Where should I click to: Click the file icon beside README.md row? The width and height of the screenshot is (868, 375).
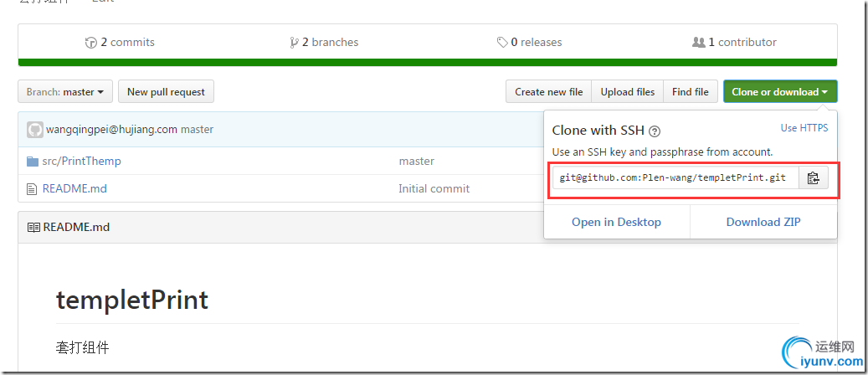[32, 189]
